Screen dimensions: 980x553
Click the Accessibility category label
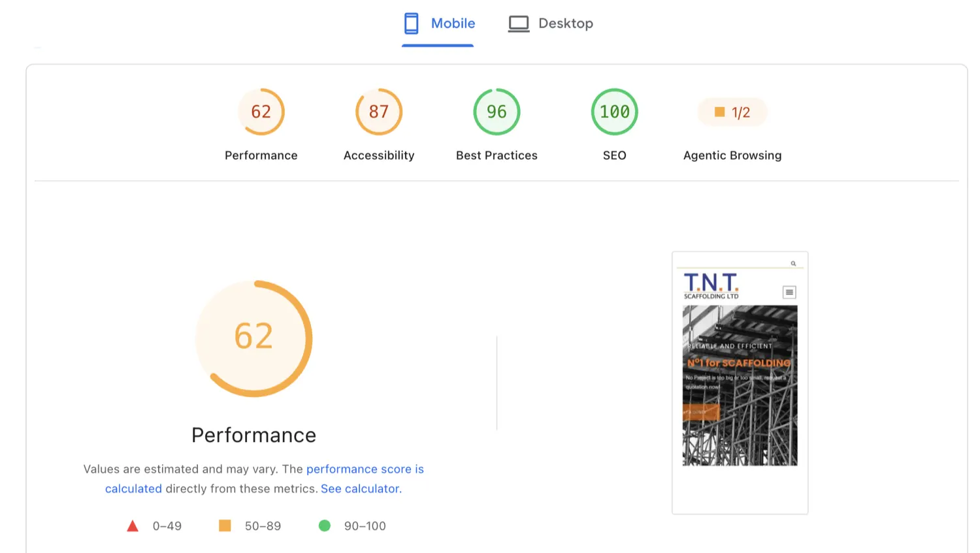click(379, 155)
